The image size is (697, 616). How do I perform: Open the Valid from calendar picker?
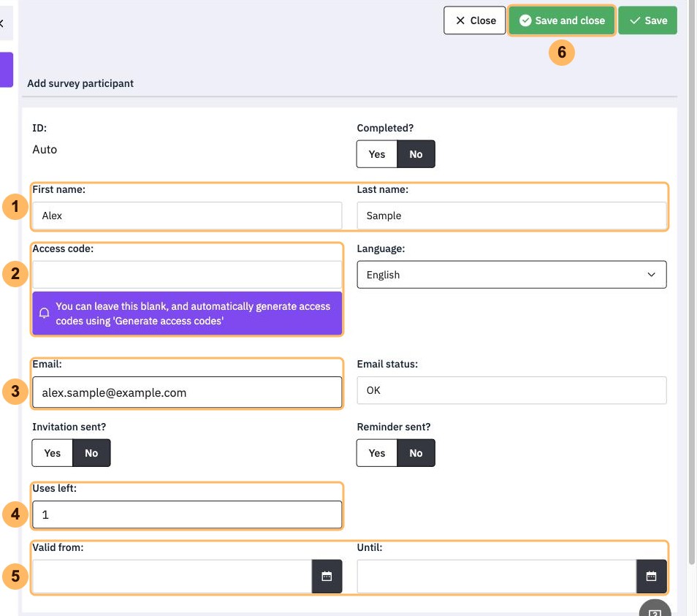tap(327, 576)
